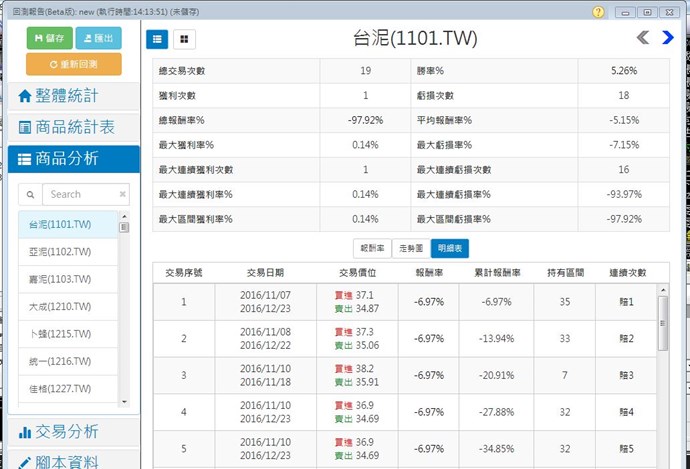Go to the previous product with left chevron
This screenshot has width=690, height=469.
(x=643, y=38)
